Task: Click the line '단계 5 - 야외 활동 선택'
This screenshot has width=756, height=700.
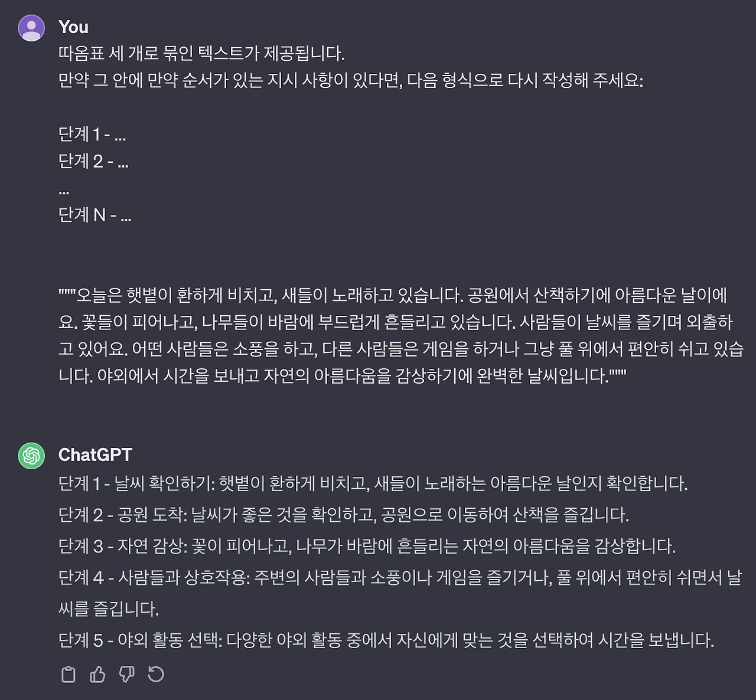Action: tap(387, 637)
